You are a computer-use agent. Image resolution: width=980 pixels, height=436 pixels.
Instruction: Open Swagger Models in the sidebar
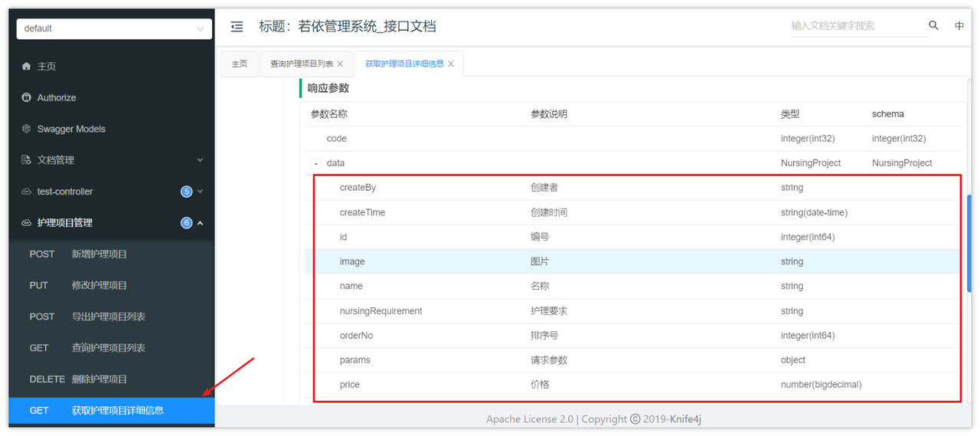112,129
